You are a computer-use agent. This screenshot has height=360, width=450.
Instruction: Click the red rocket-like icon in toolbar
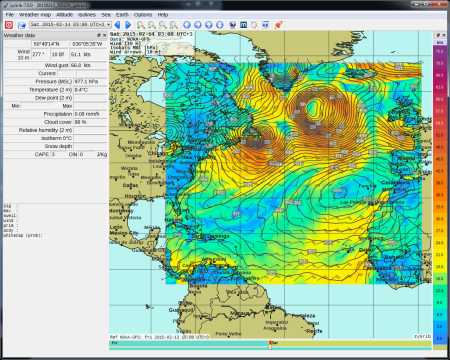click(279, 25)
